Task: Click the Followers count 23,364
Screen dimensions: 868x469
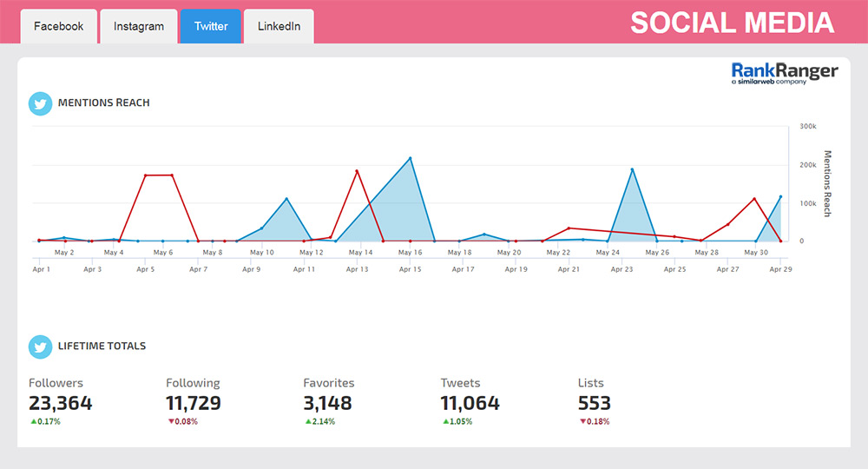Action: coord(61,403)
